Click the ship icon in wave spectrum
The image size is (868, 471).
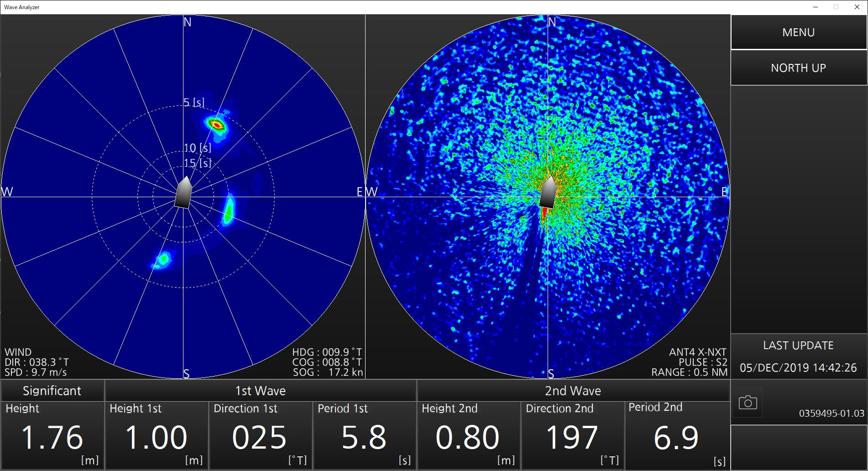click(183, 193)
